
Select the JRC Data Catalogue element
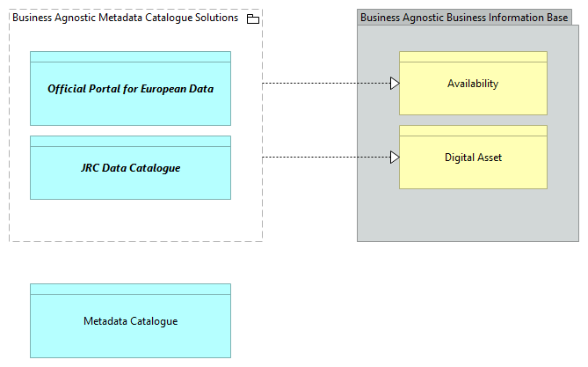coord(130,167)
